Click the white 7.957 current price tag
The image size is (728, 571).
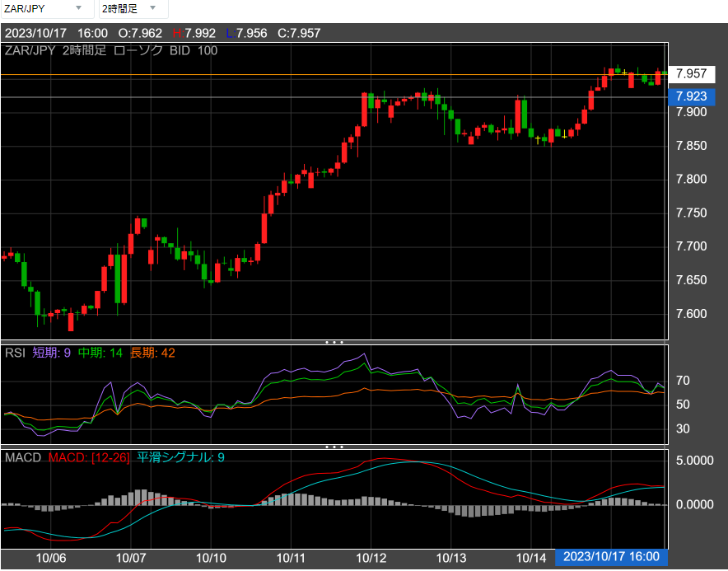[x=690, y=74]
